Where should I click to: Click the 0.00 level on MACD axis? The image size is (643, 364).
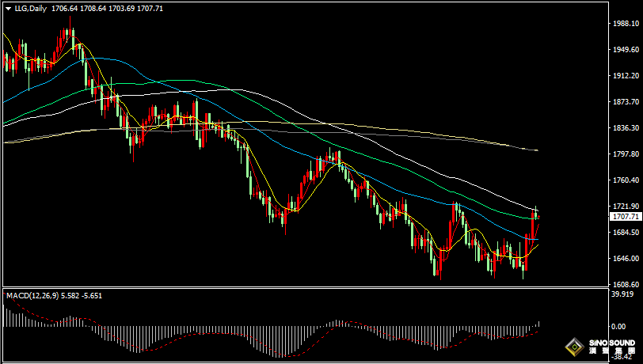tap(618, 326)
